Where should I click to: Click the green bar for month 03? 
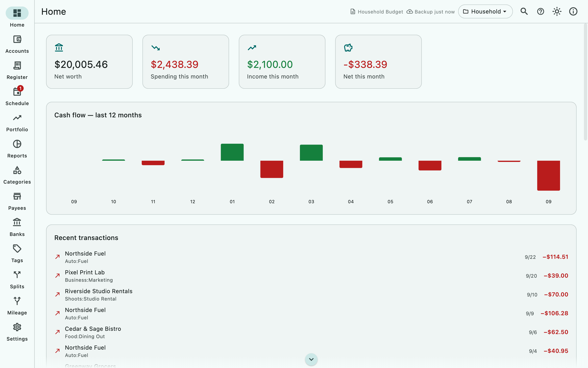[311, 153]
